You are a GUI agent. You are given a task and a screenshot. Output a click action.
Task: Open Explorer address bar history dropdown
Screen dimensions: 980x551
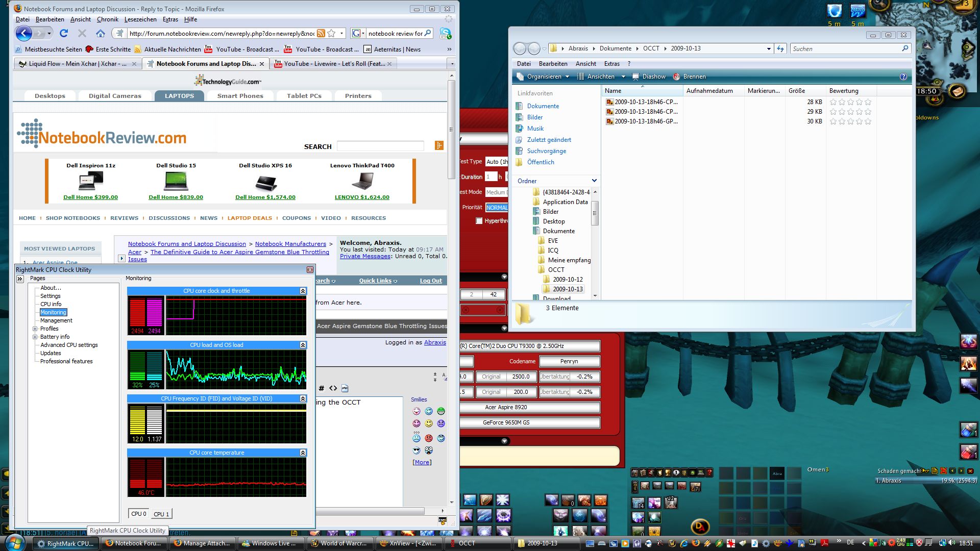click(769, 49)
